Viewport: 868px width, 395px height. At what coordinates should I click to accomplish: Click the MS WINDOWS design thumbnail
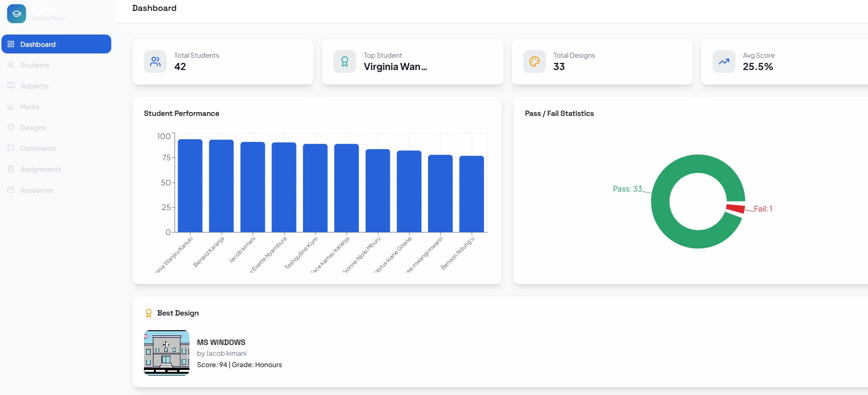(167, 353)
